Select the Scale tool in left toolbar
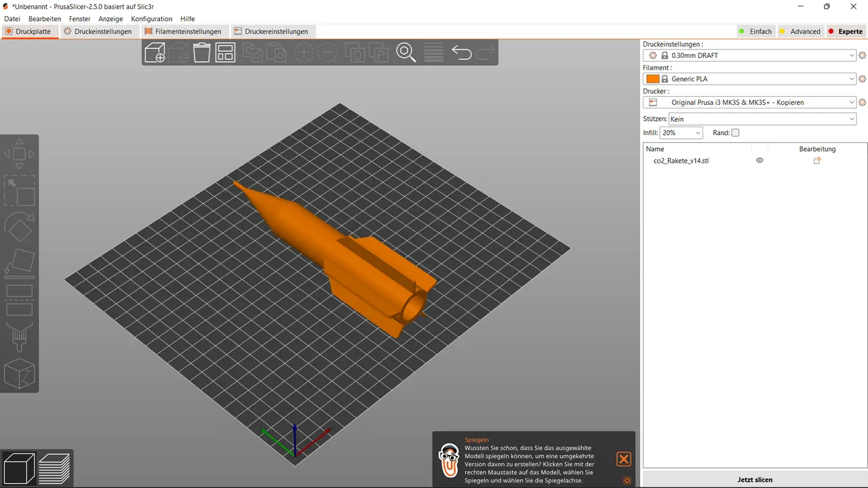The width and height of the screenshot is (868, 488). point(19,191)
